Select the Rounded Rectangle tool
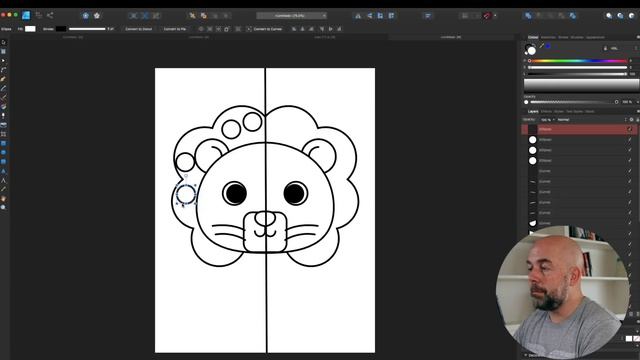 [x=4, y=162]
